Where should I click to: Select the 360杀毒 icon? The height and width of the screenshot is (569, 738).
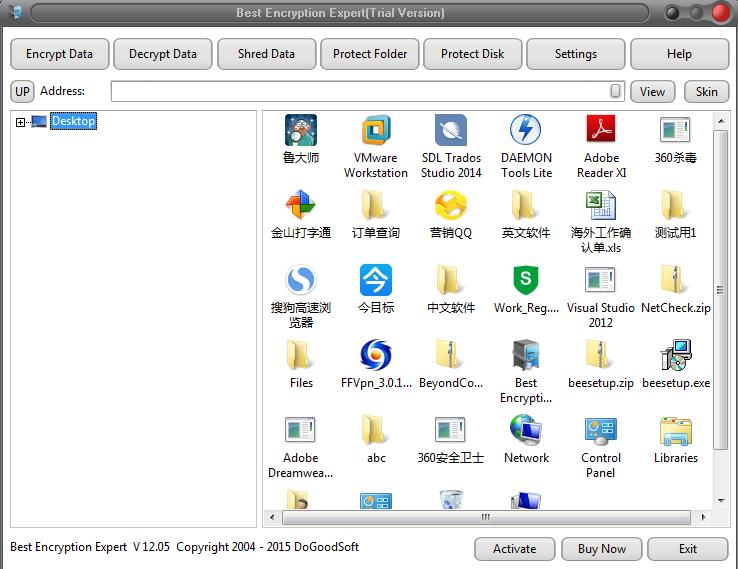(675, 130)
